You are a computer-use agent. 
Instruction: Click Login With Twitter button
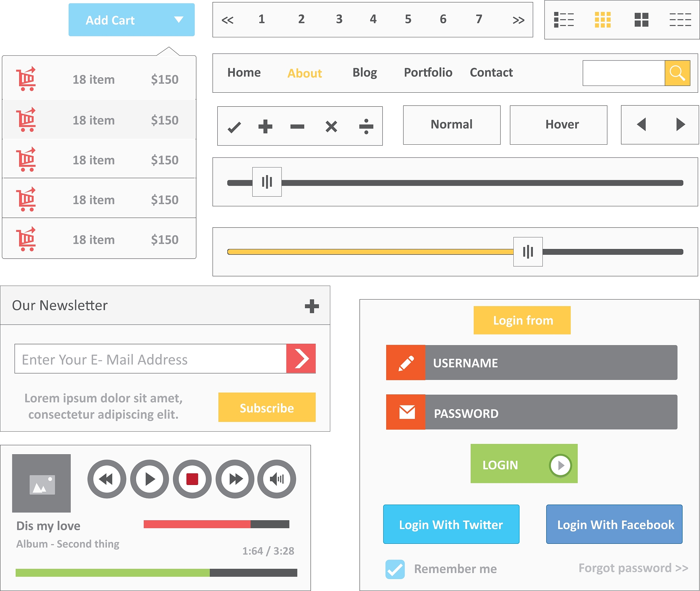[451, 524]
